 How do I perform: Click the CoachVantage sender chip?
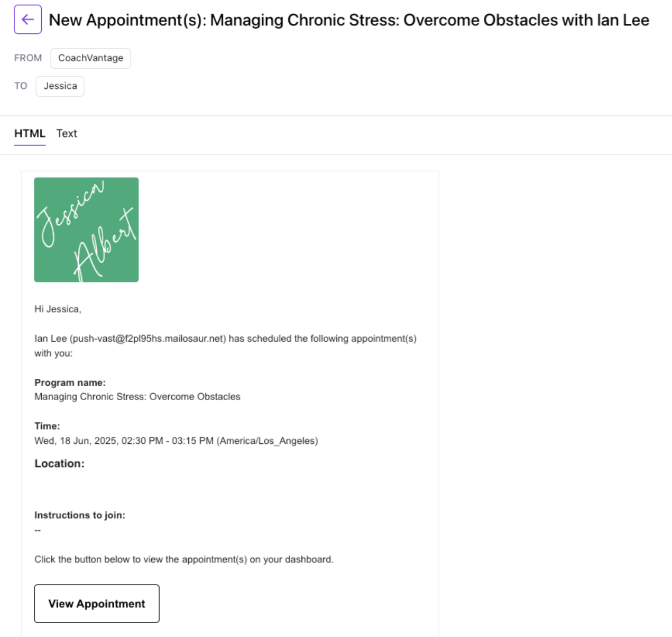coord(90,58)
